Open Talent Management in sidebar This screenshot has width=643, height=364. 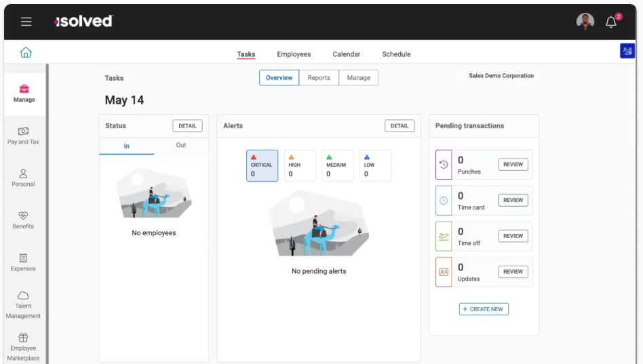(x=23, y=304)
